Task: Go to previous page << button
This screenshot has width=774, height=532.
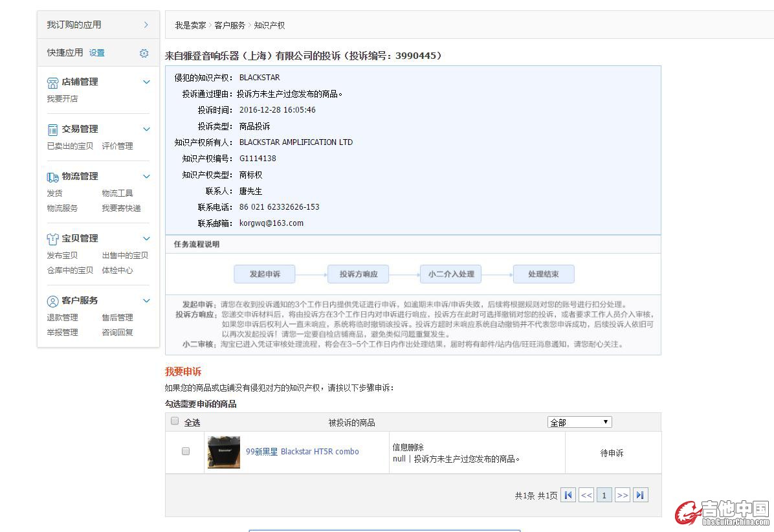Action: click(x=586, y=495)
